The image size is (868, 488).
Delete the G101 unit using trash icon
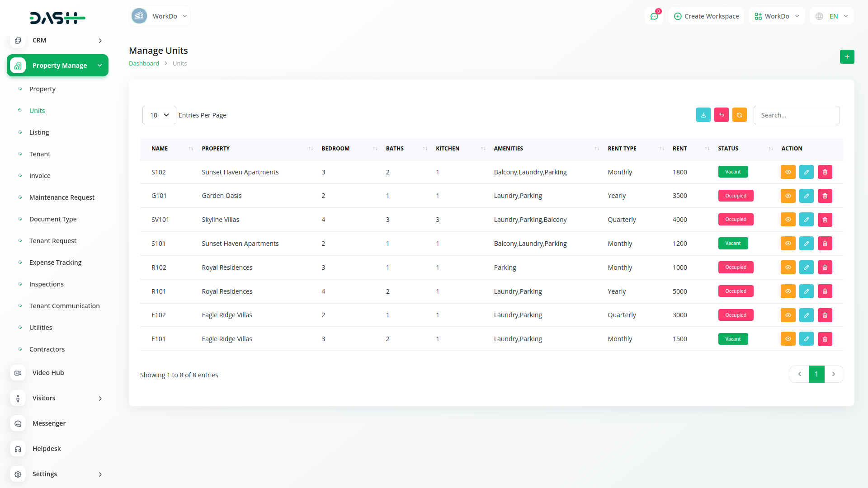click(x=825, y=196)
